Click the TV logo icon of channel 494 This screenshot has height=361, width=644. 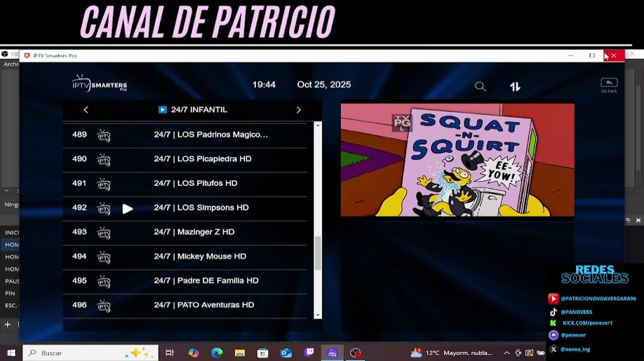click(104, 257)
